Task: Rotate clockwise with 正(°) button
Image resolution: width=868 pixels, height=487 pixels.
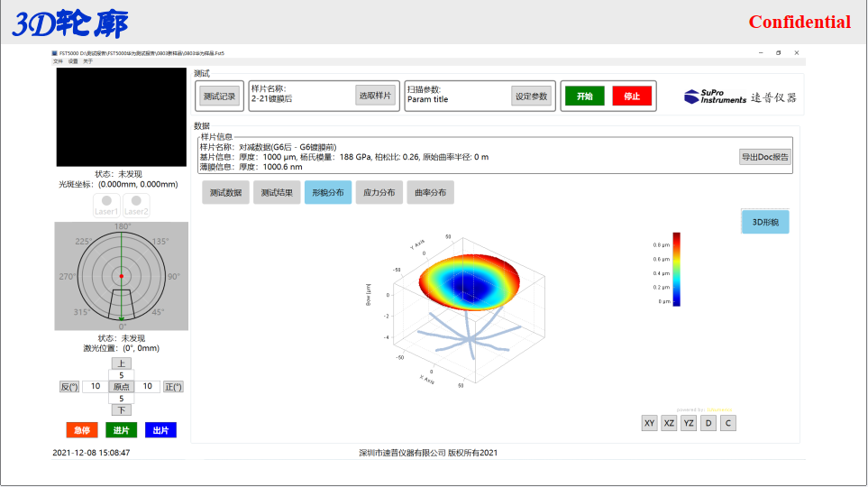Action: click(173, 387)
